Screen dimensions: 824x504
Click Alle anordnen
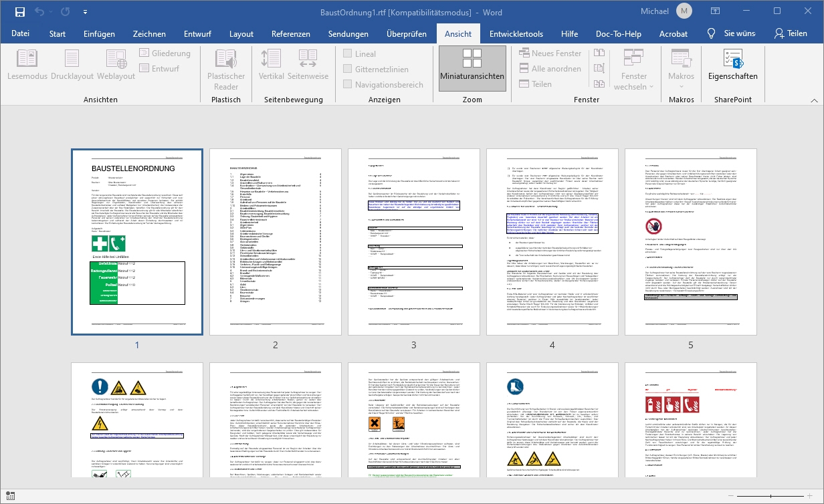tap(549, 69)
